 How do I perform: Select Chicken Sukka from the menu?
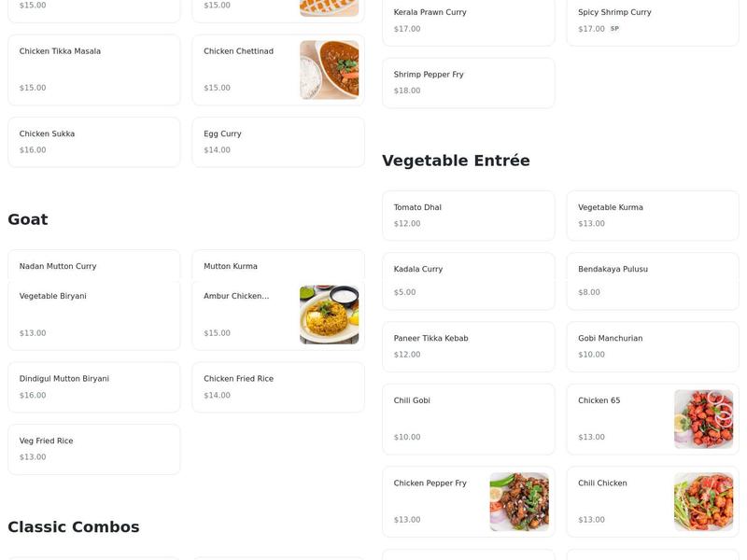[x=93, y=141]
